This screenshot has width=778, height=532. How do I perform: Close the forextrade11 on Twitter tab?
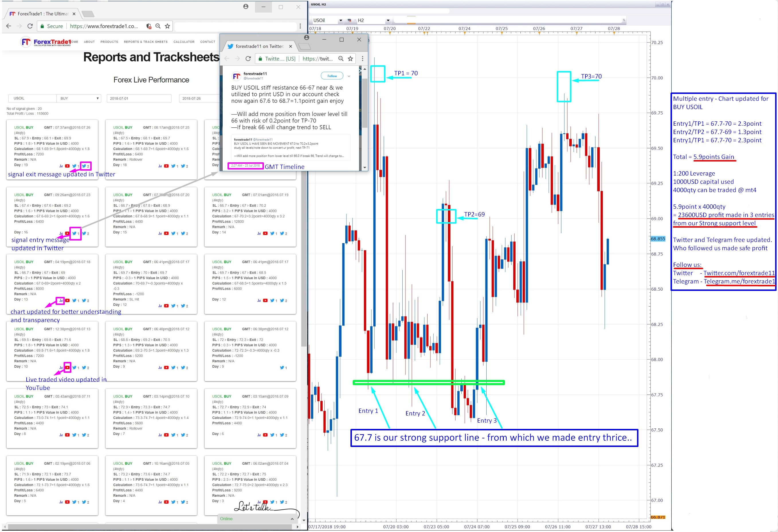pyautogui.click(x=291, y=46)
